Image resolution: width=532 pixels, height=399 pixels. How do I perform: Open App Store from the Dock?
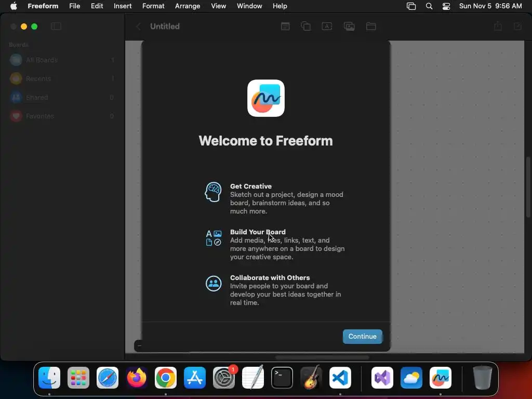coord(195,378)
